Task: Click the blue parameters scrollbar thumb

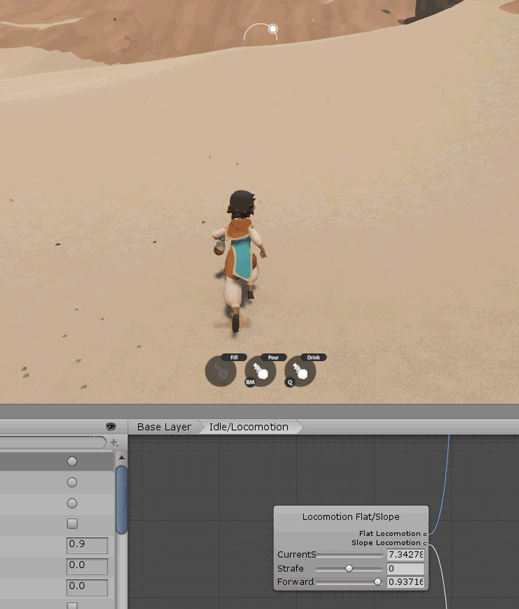Action: 122,499
